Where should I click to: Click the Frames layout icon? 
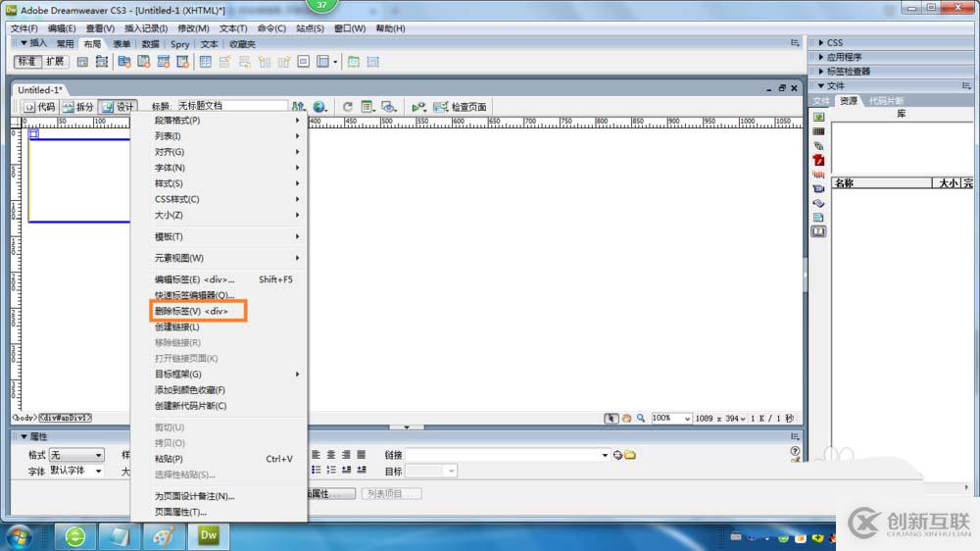pyautogui.click(x=324, y=62)
